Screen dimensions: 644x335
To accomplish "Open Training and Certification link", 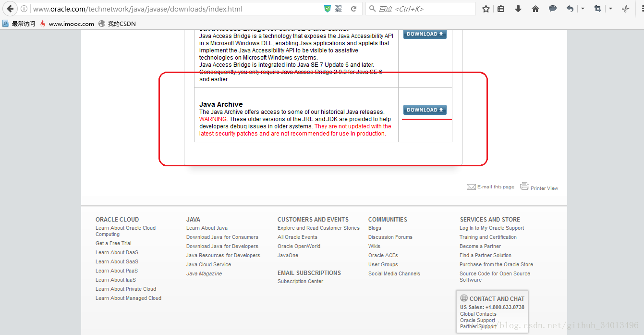I will click(x=488, y=237).
